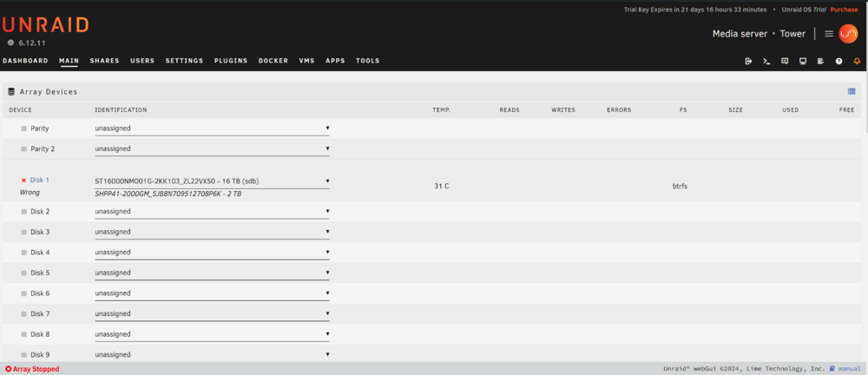868x375 pixels.
Task: Click the IDENTIFICATION column header
Action: (x=121, y=110)
